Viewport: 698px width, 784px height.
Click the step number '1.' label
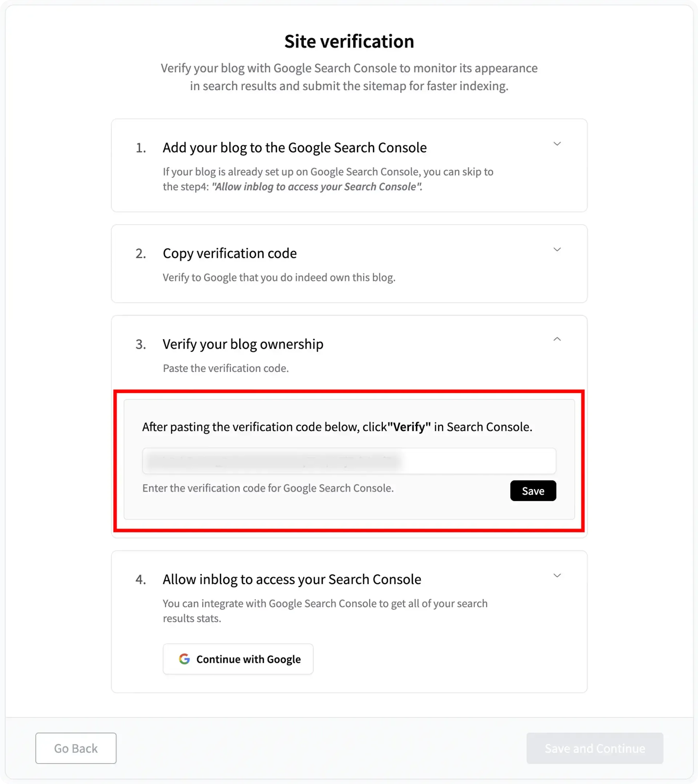point(141,147)
